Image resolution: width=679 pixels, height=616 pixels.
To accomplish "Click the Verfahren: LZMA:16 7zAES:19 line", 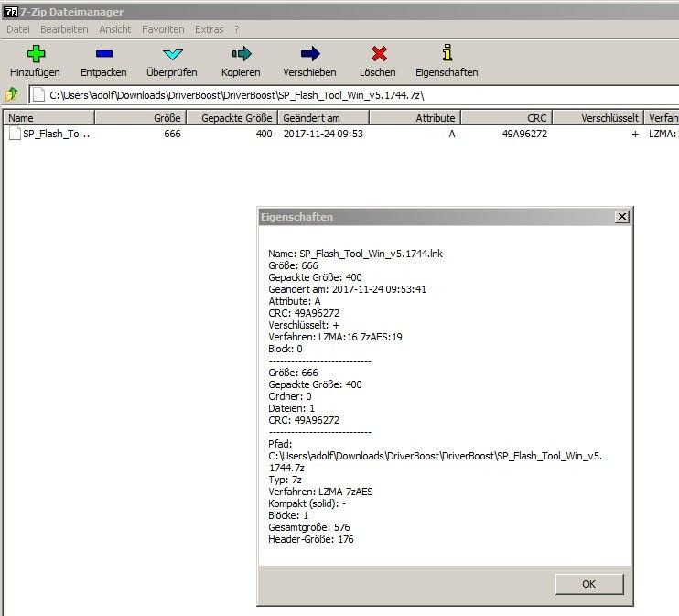I will pos(335,337).
